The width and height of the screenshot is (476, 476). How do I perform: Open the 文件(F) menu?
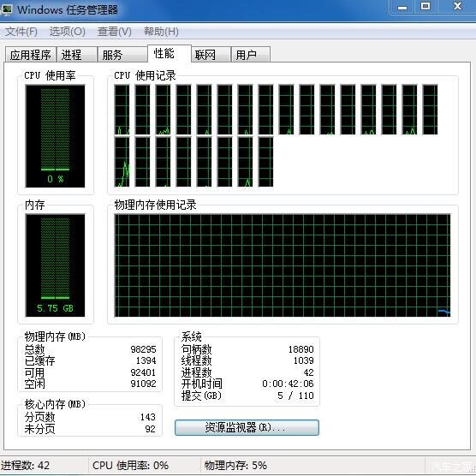click(x=21, y=32)
